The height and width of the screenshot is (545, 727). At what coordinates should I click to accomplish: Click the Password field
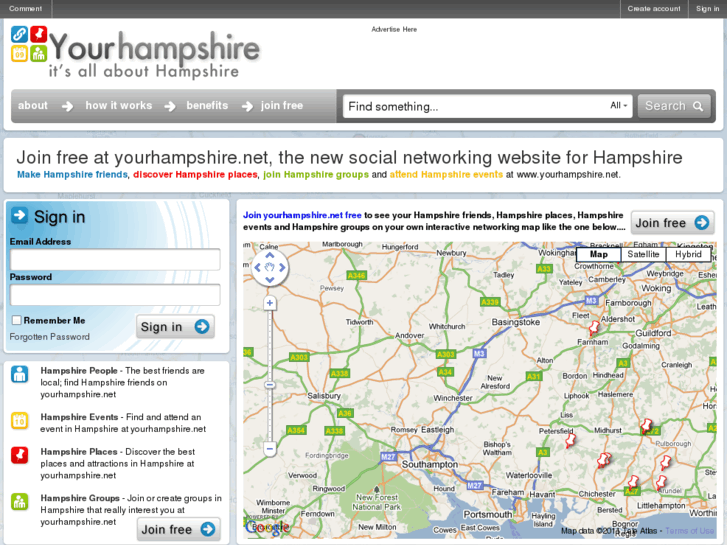(115, 295)
